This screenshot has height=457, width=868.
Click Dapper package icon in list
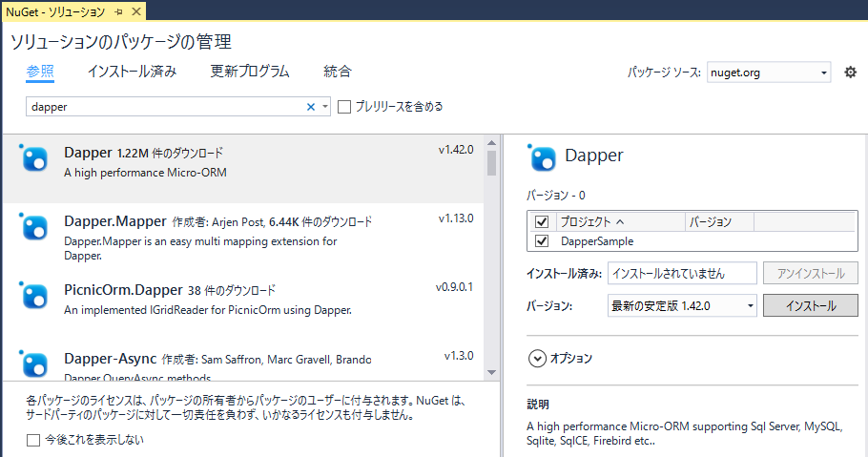[x=34, y=158]
